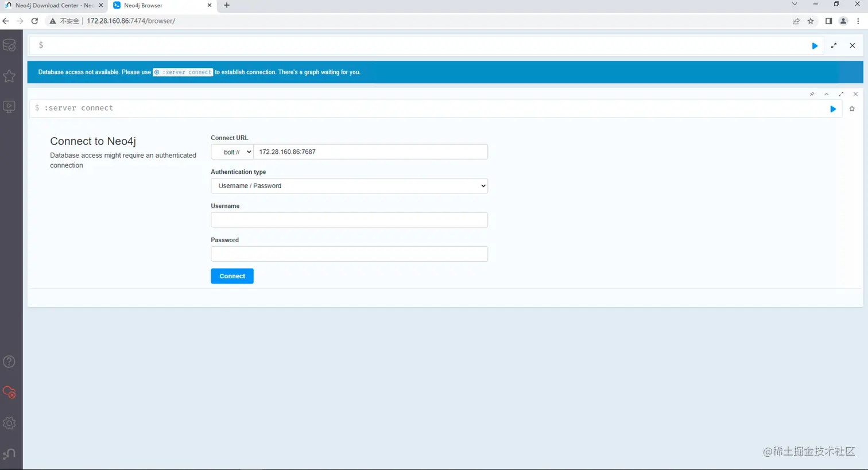
Task: Switch to Neo4j Download Center tab
Action: tap(53, 5)
